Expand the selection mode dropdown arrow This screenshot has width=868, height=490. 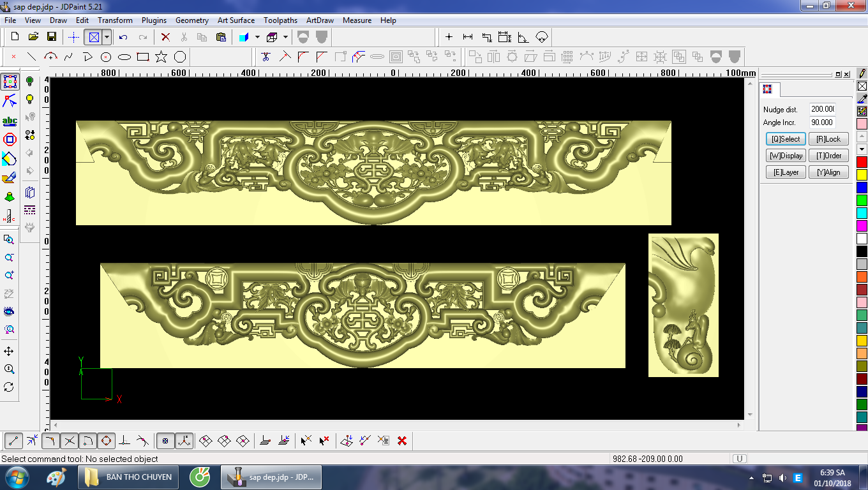tap(107, 37)
